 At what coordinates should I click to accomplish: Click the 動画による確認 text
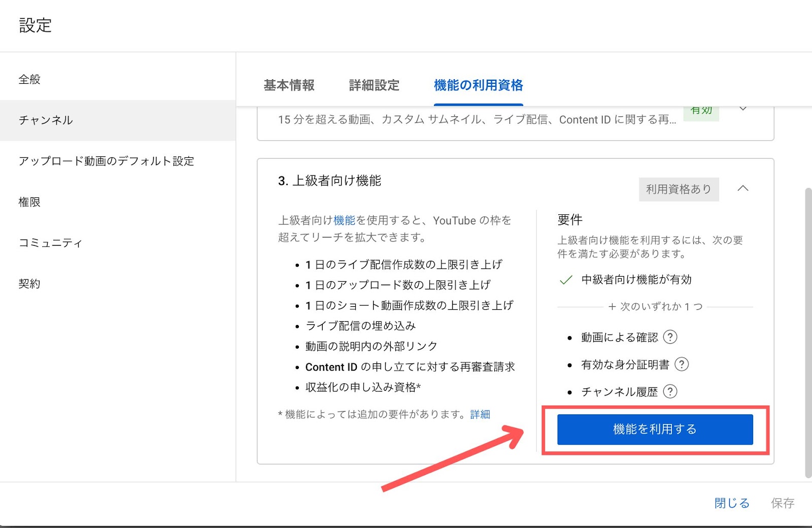620,338
